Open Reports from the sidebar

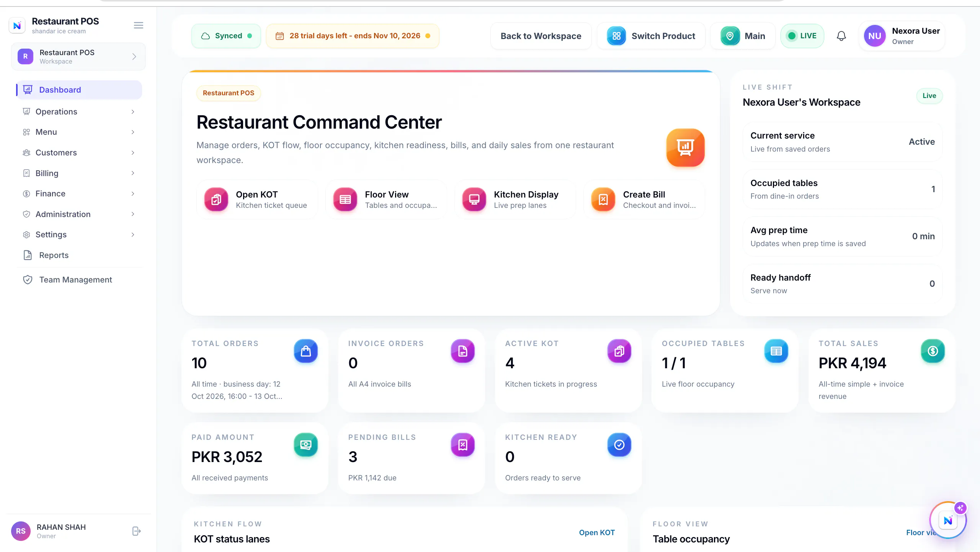point(78,255)
